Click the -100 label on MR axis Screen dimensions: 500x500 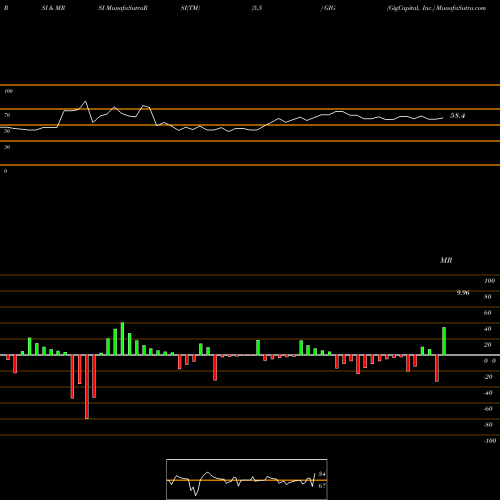coord(489,441)
